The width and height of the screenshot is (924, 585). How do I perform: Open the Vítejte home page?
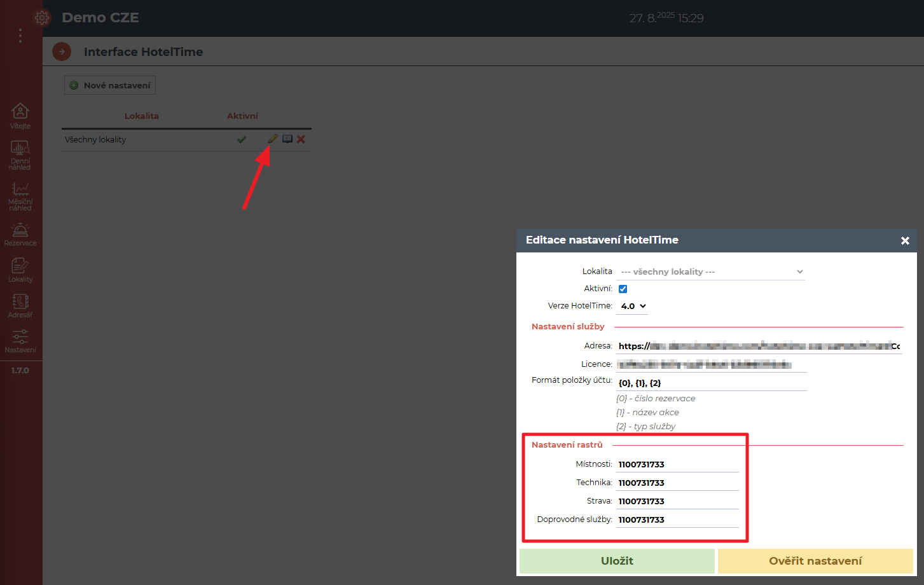click(20, 116)
